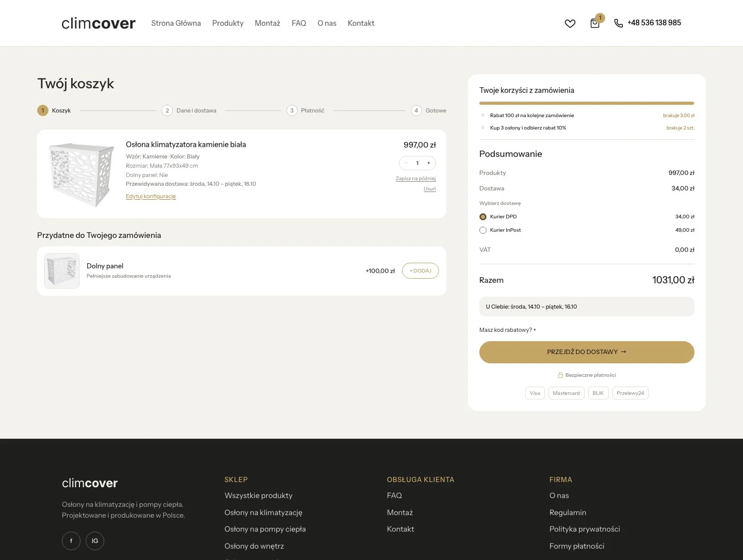
Task: Go to step 3 Płatność
Action: pos(305,110)
